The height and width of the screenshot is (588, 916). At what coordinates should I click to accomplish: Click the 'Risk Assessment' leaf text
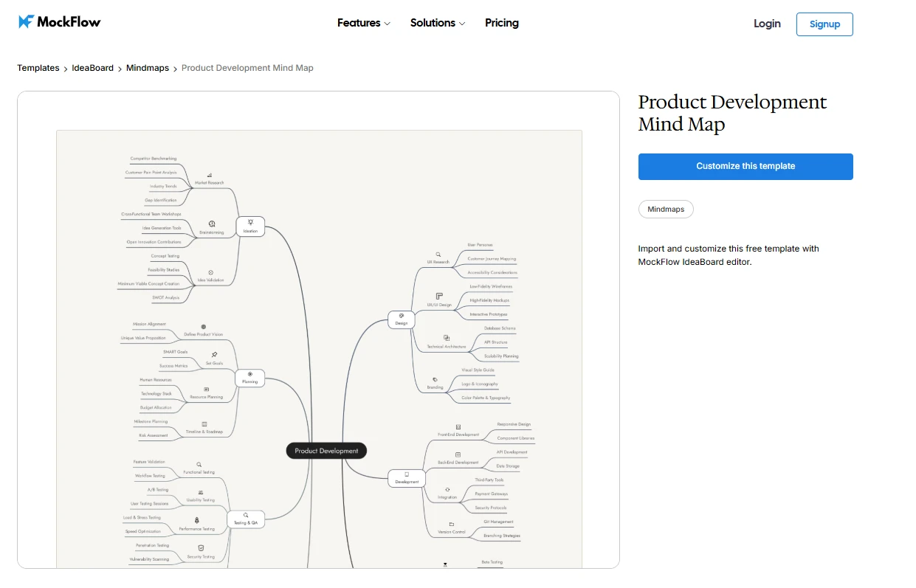pyautogui.click(x=154, y=435)
